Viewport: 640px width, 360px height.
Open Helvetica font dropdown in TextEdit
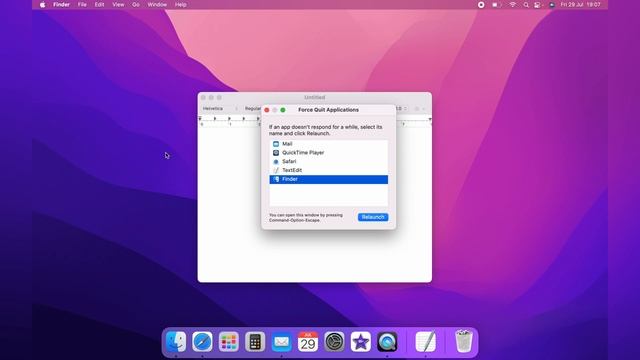click(x=220, y=109)
